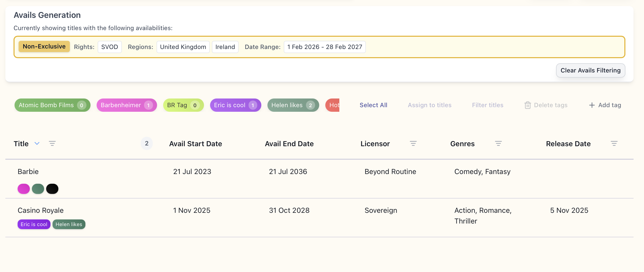Toggle the Atomic Bomb Films tag

[52, 105]
